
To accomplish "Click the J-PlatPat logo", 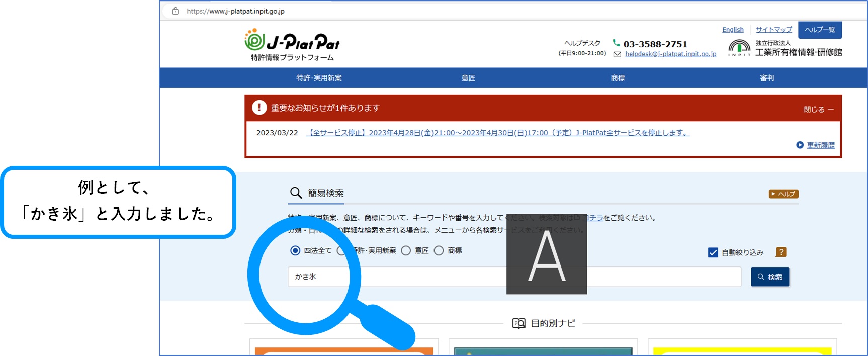I will click(292, 45).
